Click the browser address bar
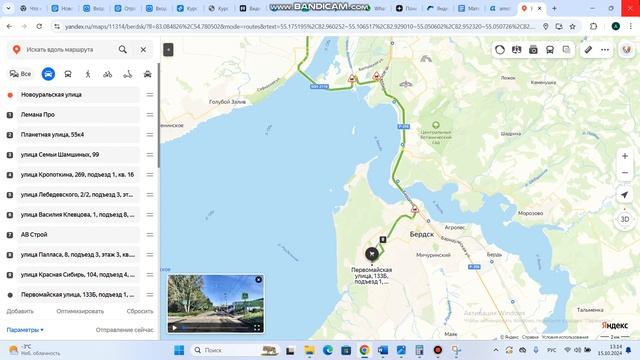640x360 pixels. (300, 26)
